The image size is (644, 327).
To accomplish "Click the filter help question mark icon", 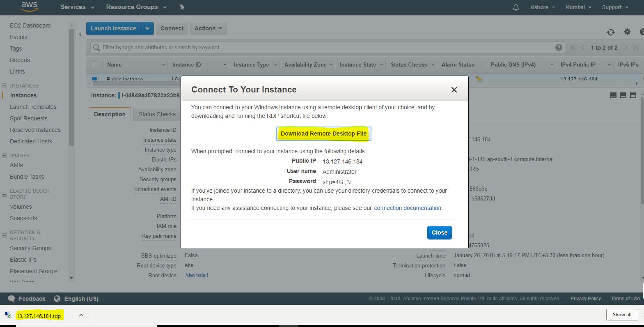I will pos(559,48).
